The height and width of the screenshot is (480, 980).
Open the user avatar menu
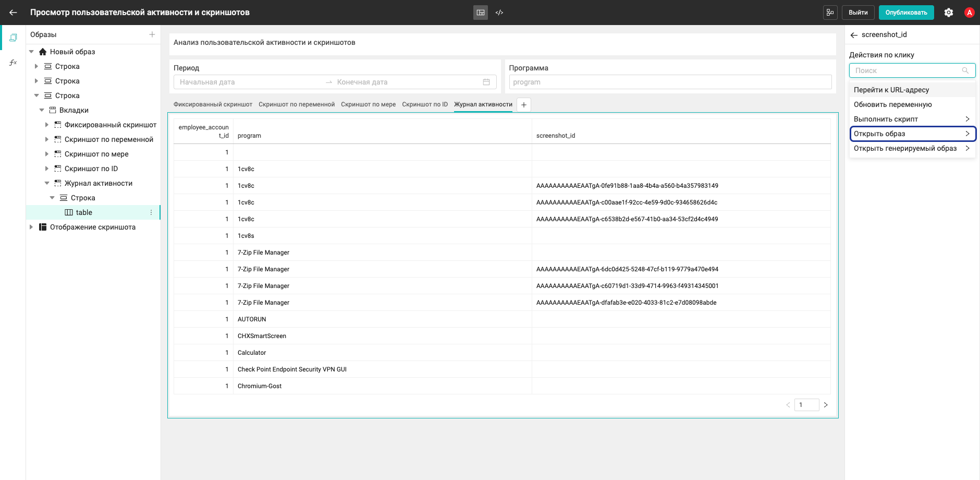(970, 13)
